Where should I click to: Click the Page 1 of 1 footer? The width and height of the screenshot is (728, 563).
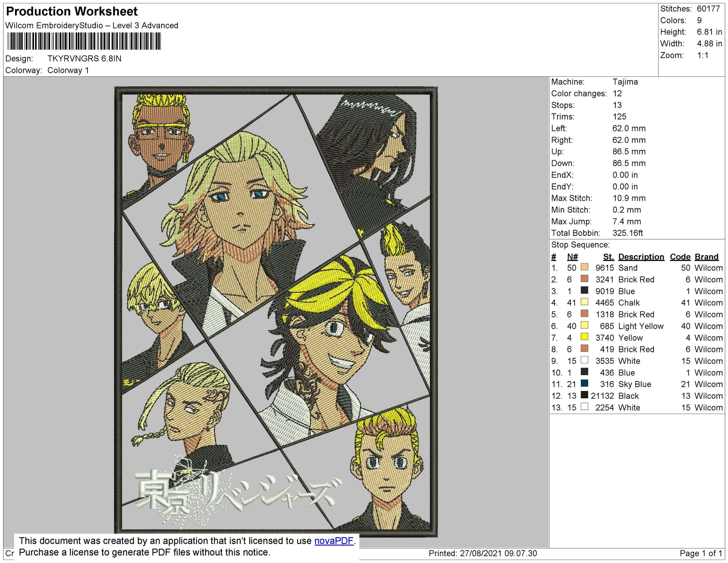tap(701, 553)
